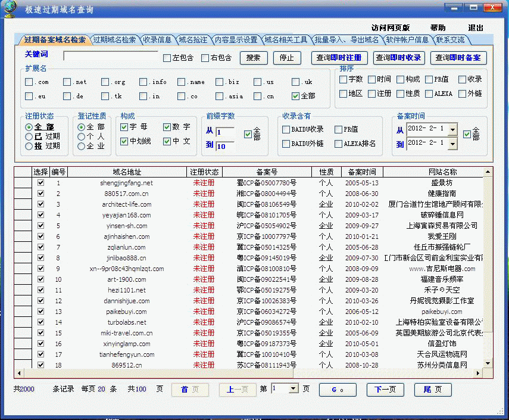Click the horizontal scrollbar left arrow
The width and height of the screenshot is (509, 420).
(19, 373)
